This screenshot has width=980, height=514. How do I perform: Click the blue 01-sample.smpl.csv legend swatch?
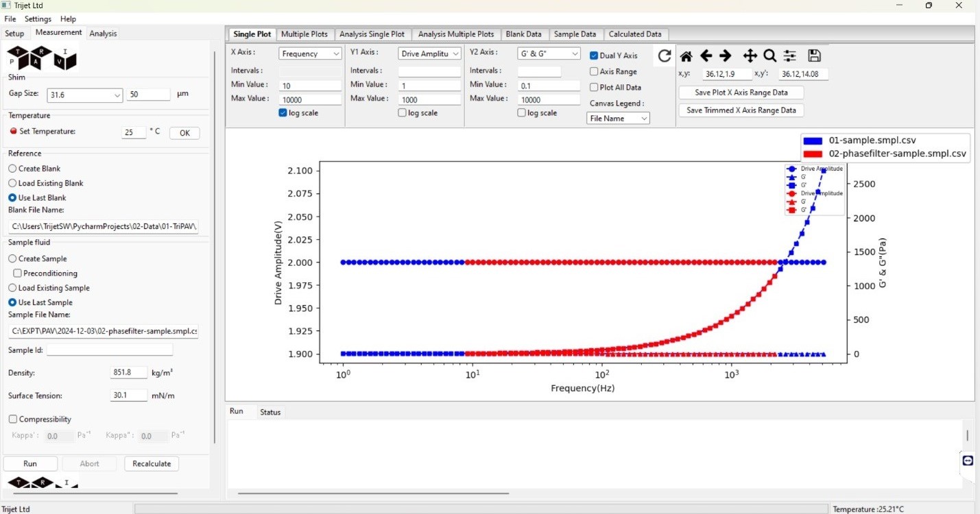pyautogui.click(x=813, y=140)
